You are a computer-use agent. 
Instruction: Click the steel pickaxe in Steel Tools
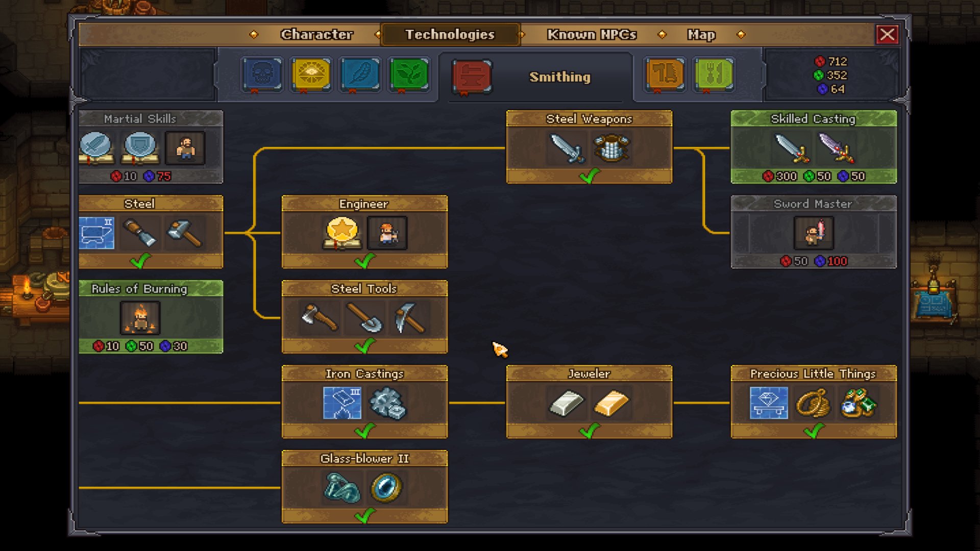click(x=409, y=318)
